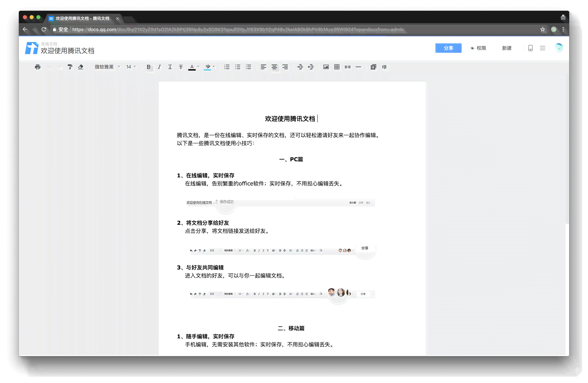Open the user avatar profile
The height and width of the screenshot is (383, 588).
coord(559,48)
